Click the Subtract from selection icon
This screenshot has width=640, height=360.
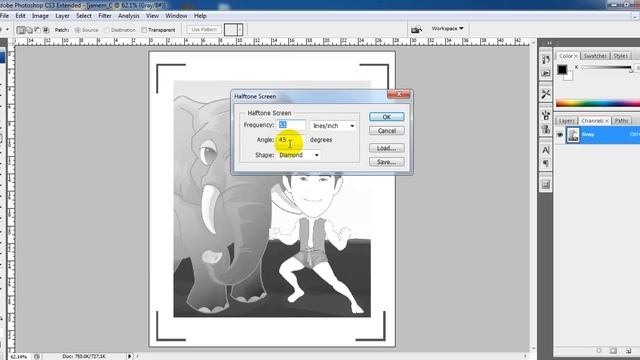pyautogui.click(x=38, y=30)
